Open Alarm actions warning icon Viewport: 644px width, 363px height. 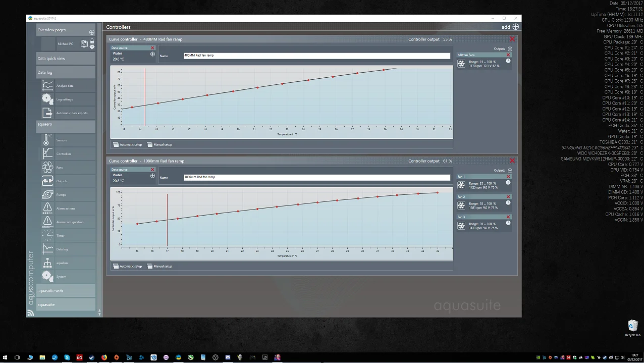47,208
